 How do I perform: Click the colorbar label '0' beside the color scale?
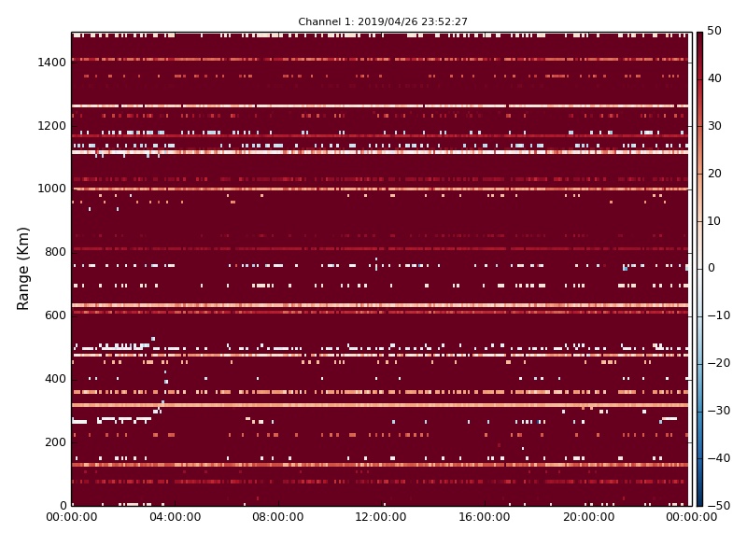click(712, 268)
